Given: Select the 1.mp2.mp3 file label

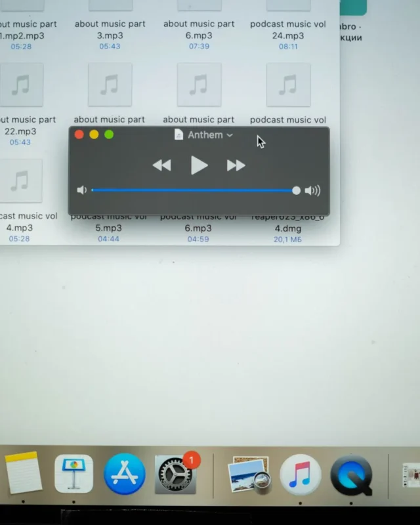Looking at the screenshot, I should tap(22, 36).
